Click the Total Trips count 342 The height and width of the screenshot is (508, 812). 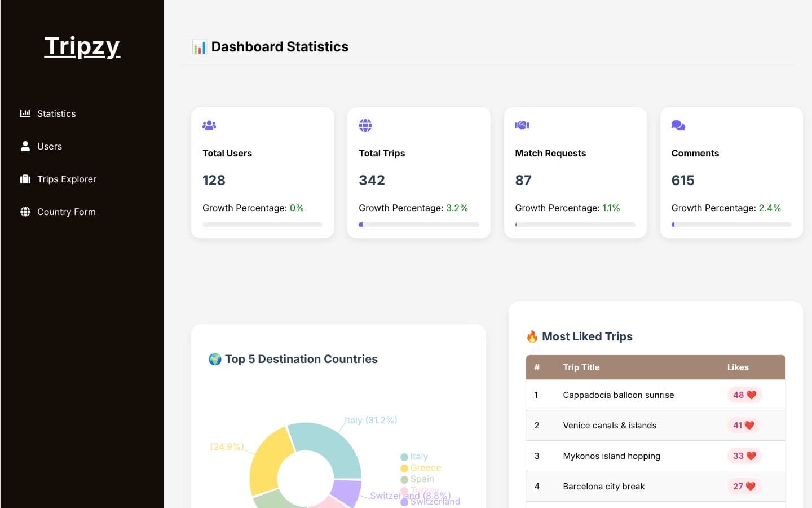(372, 181)
